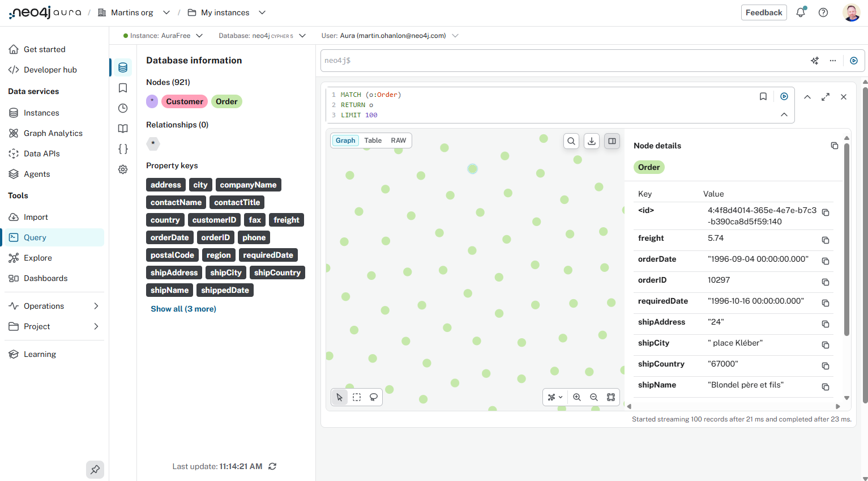Toggle the Node details side panel

[x=612, y=141]
